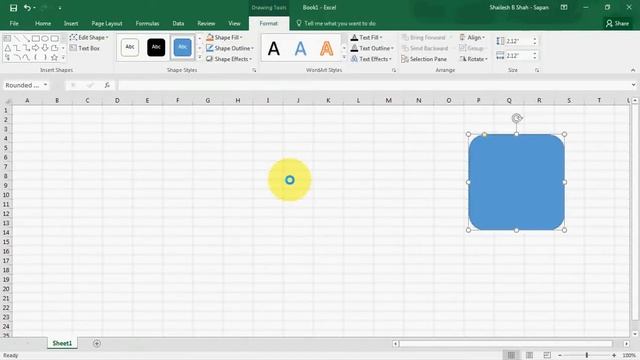The width and height of the screenshot is (640, 360).
Task: Increase shape height with up stepper
Action: 535,39
